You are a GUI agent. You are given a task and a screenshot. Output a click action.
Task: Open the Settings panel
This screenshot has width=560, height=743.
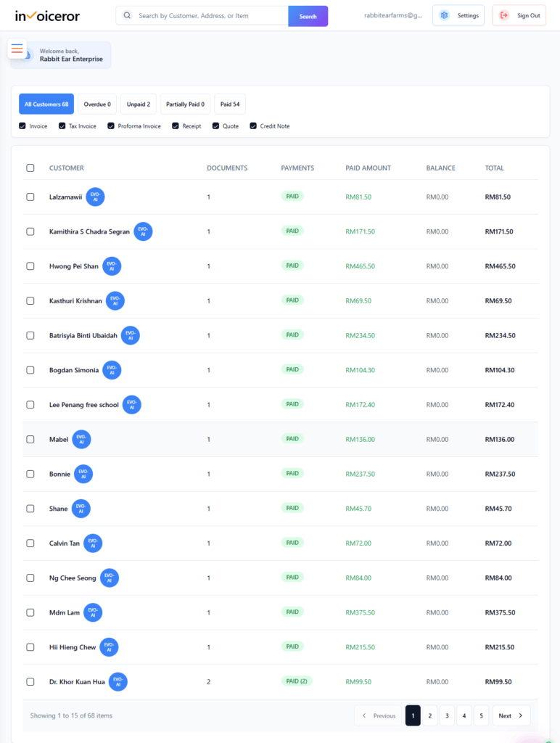pyautogui.click(x=458, y=15)
